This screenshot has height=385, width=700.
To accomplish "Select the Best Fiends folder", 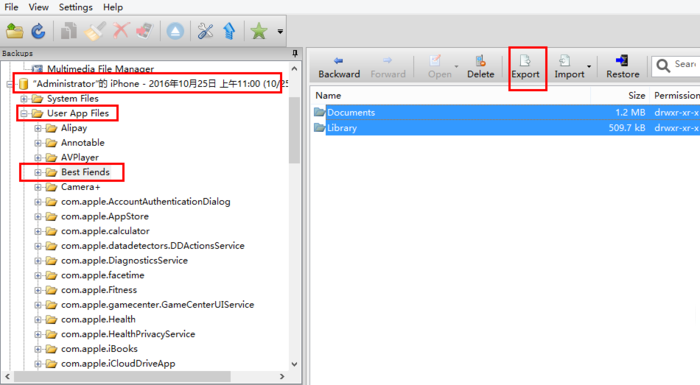I will [85, 172].
